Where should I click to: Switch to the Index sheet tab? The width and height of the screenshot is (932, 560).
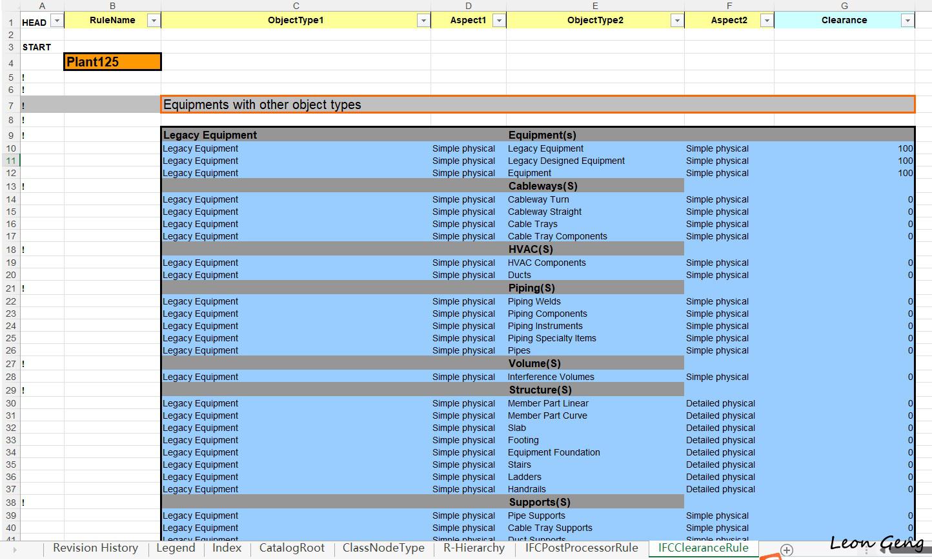227,548
